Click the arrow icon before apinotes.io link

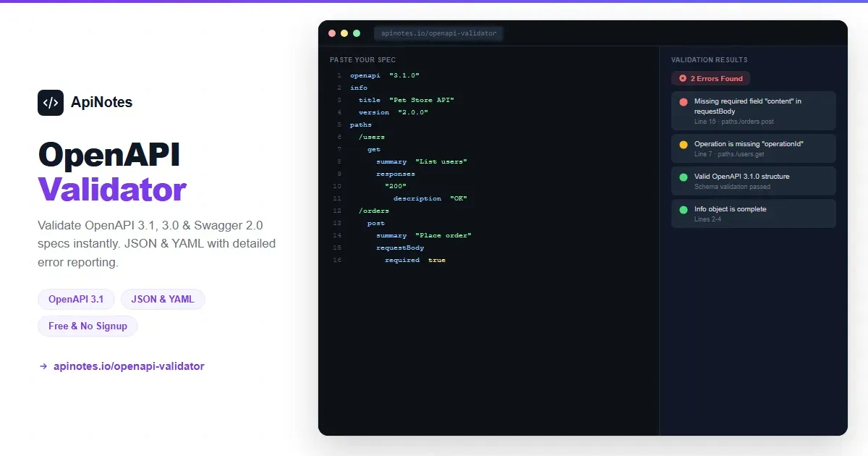42,366
